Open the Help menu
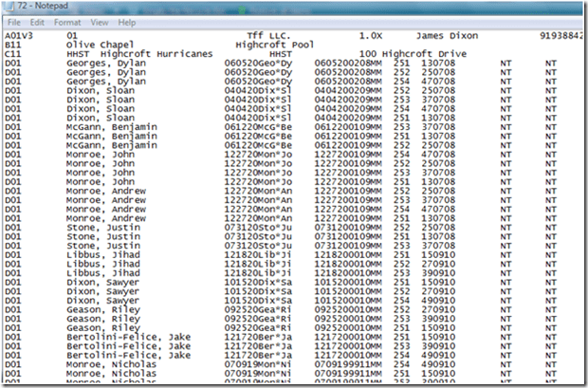Image resolution: width=588 pixels, height=388 pixels. tap(127, 21)
